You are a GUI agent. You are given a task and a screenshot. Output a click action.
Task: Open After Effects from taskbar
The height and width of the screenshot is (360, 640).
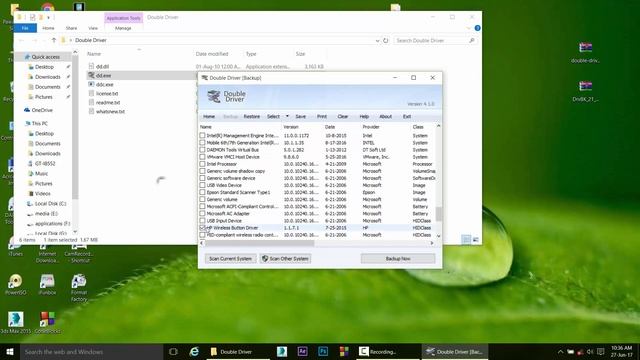(x=302, y=351)
